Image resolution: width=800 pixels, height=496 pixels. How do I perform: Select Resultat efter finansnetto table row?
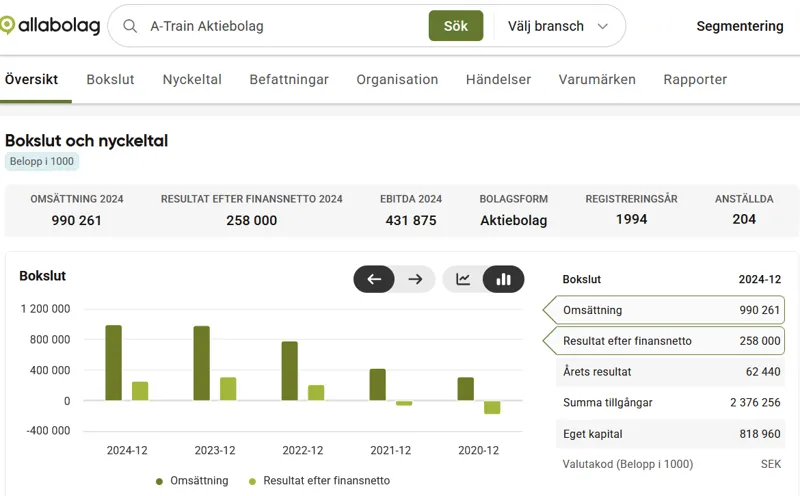670,341
